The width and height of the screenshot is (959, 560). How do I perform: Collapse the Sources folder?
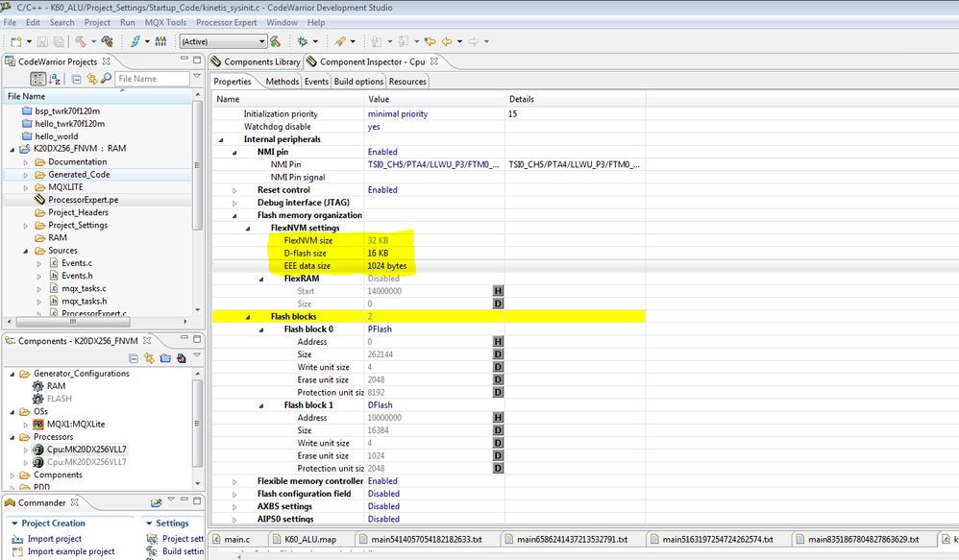26,252
